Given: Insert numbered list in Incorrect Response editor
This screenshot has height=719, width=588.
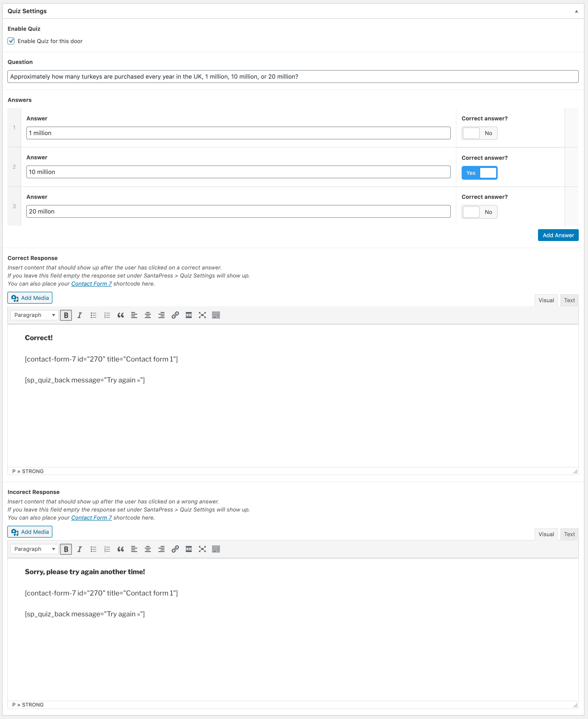Looking at the screenshot, I should tap(107, 549).
